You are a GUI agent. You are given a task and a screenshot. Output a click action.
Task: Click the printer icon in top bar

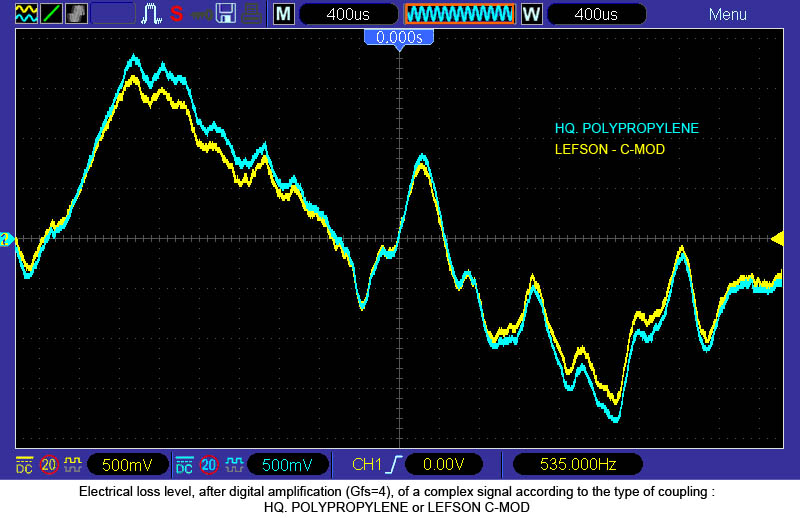(252, 14)
